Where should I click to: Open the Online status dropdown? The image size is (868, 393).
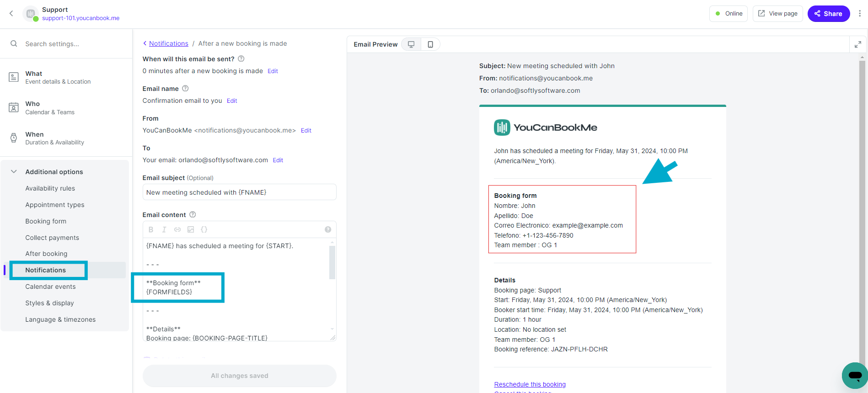pos(729,14)
